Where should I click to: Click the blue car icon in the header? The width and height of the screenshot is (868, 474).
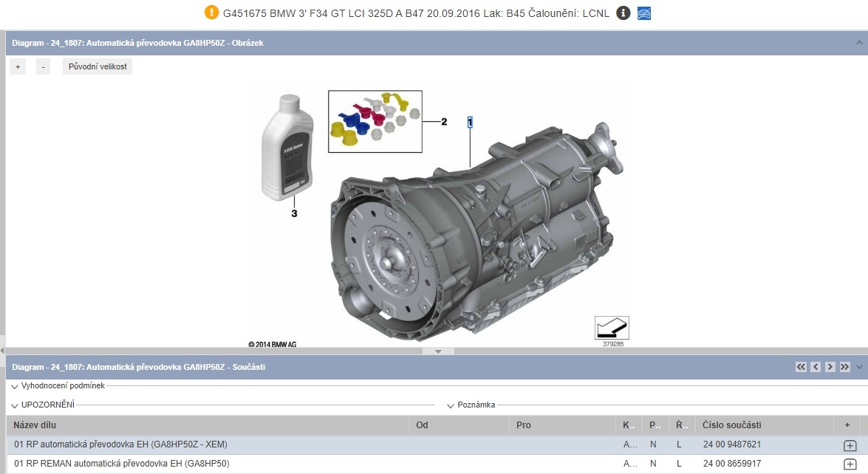[x=644, y=13]
